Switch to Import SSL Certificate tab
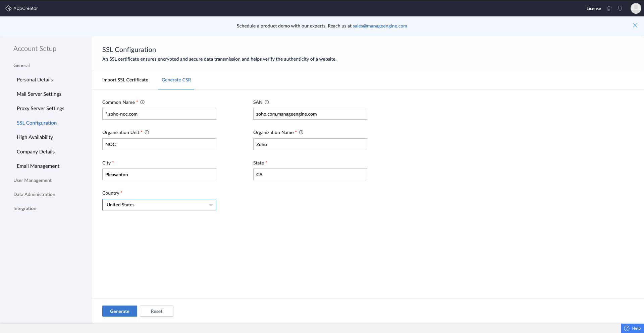 coord(125,80)
